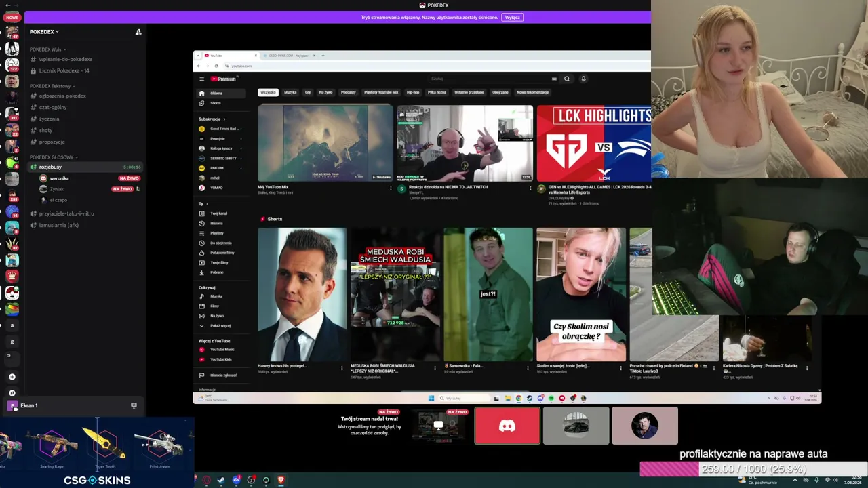Select Gry filter chip
Image resolution: width=868 pixels, height=488 pixels.
308,92
